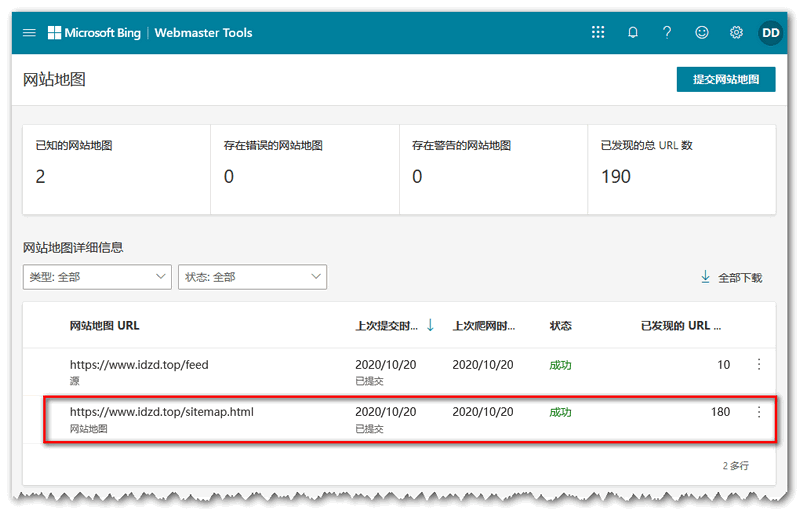Click the URL count 10 cell
The image size is (800, 518).
[723, 365]
